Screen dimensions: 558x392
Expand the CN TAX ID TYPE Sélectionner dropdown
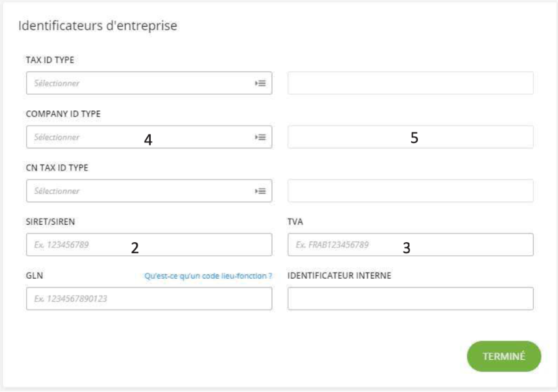coord(149,191)
